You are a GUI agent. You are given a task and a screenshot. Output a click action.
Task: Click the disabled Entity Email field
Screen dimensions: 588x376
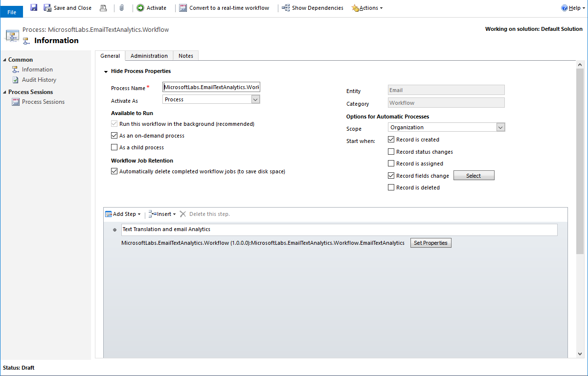point(446,90)
